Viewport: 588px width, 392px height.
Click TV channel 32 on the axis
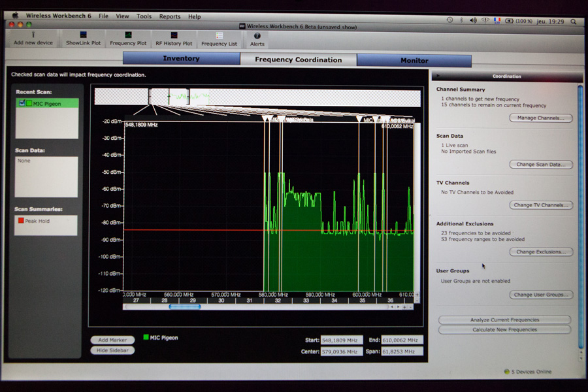coord(278,301)
